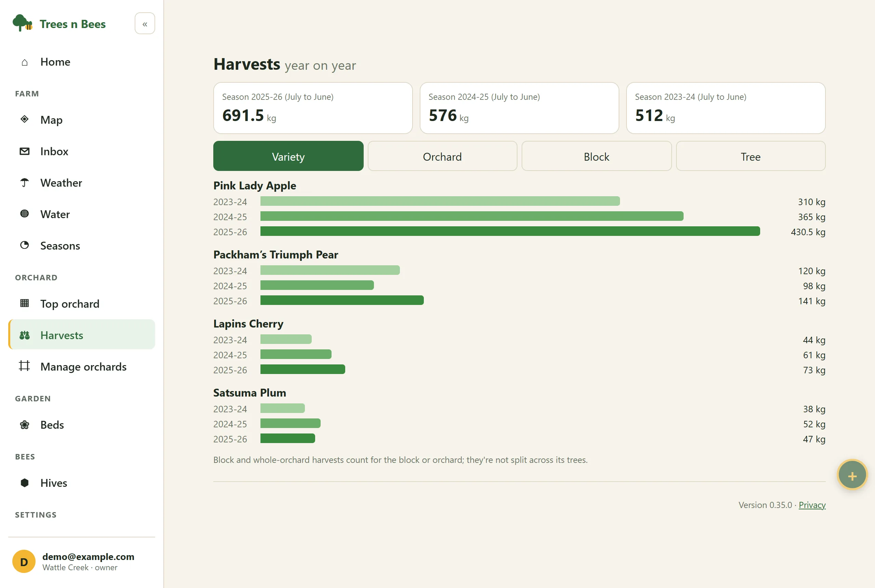
Task: Click the demo@example.com account label
Action: click(88, 557)
